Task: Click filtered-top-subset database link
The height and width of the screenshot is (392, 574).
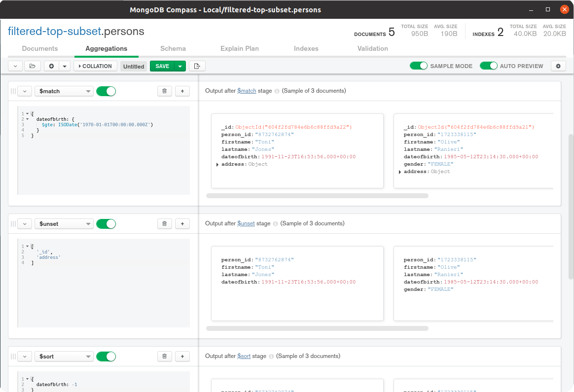Action: (54, 32)
